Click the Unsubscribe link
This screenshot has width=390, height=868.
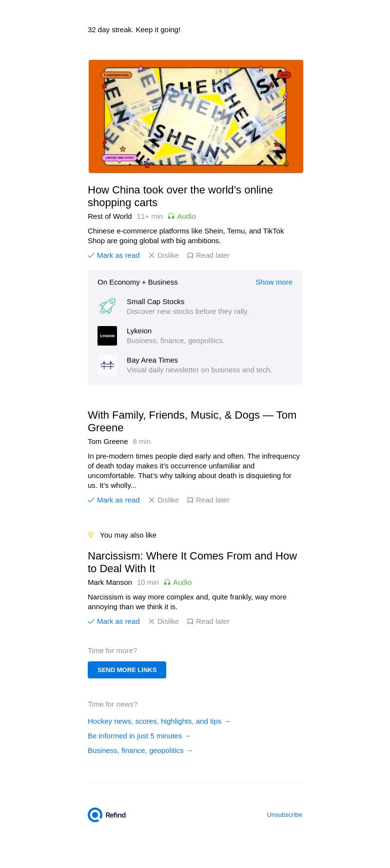pyautogui.click(x=284, y=815)
